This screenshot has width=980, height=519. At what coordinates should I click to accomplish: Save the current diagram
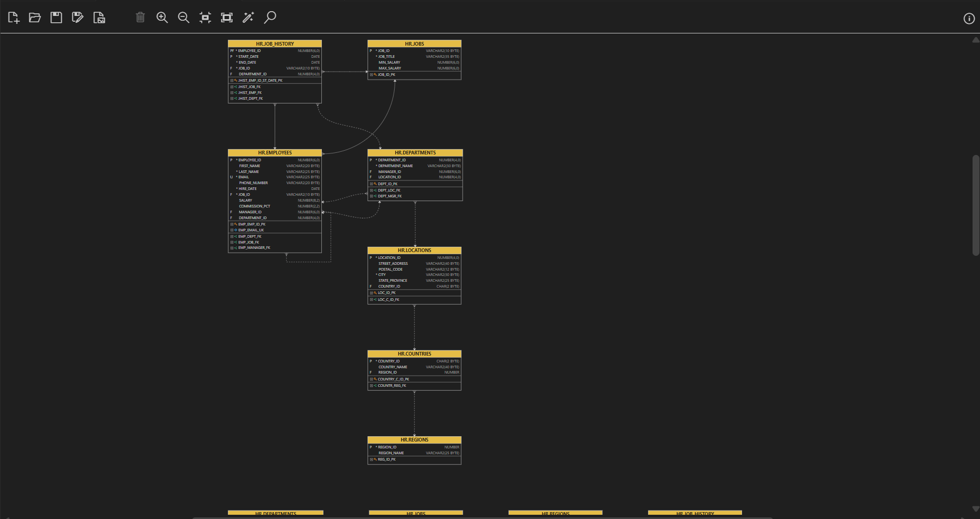(56, 17)
